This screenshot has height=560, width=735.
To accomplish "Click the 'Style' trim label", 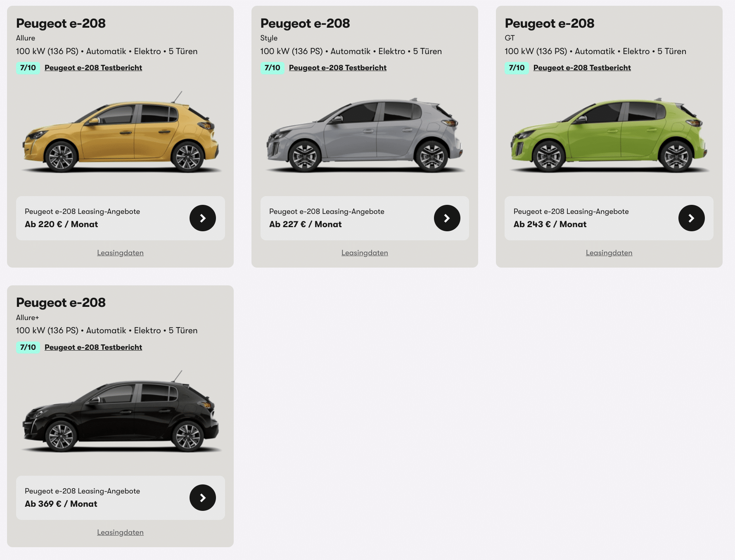I will 269,38.
